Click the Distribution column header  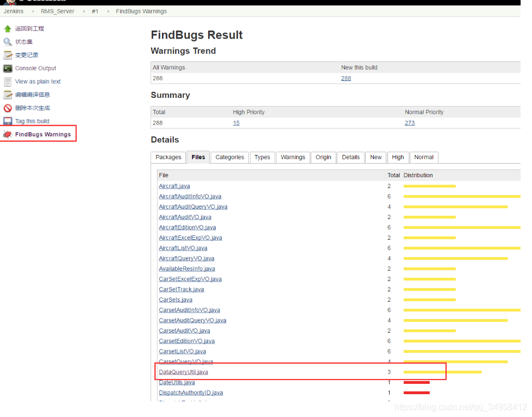418,175
